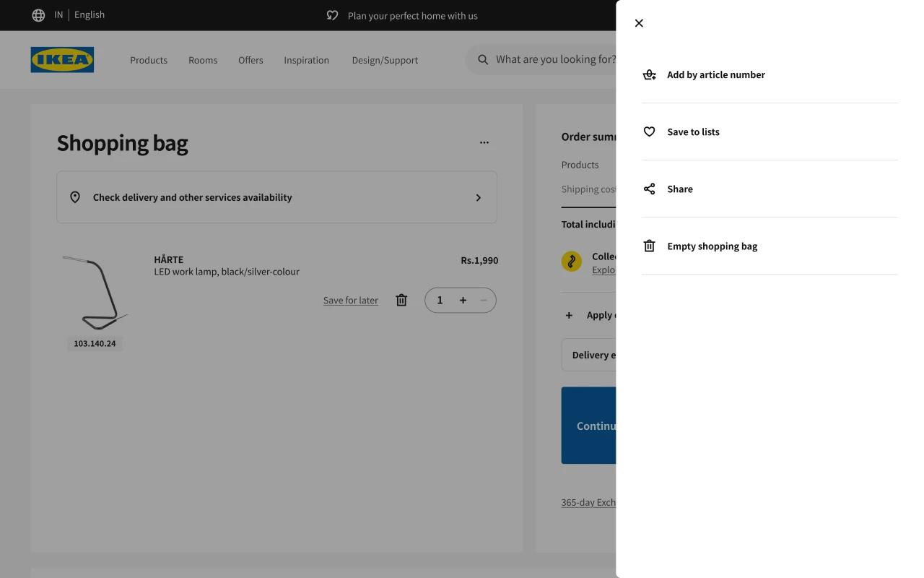The image size is (924, 578).
Task: Click Check delivery and other services availability
Action: click(x=276, y=197)
